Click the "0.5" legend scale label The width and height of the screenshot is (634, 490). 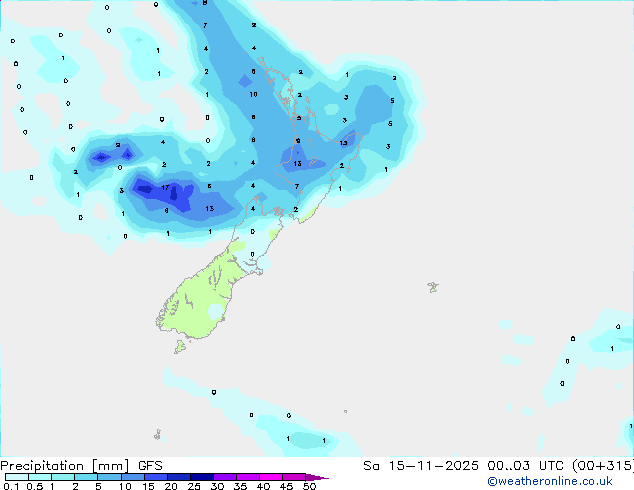pyautogui.click(x=35, y=486)
